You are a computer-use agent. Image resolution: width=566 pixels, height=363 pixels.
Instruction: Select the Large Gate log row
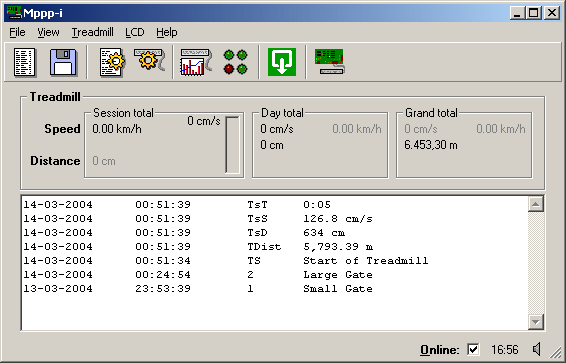click(274, 275)
